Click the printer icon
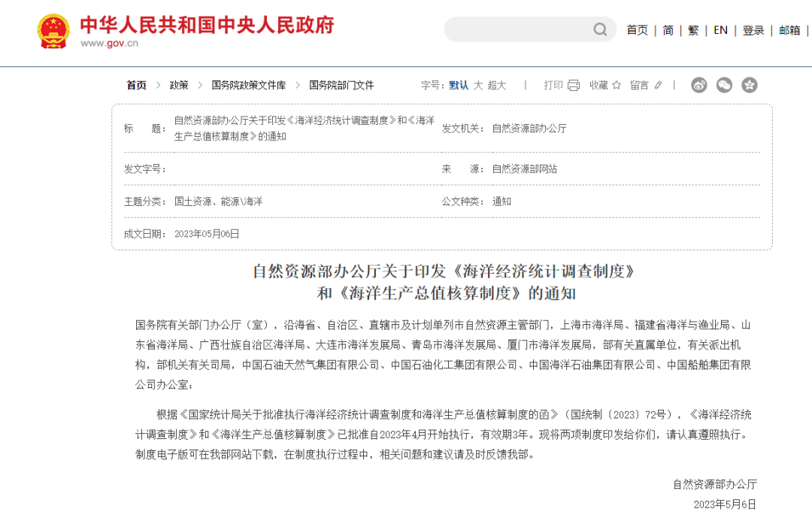Screen dimensions: 812x518 point(574,86)
